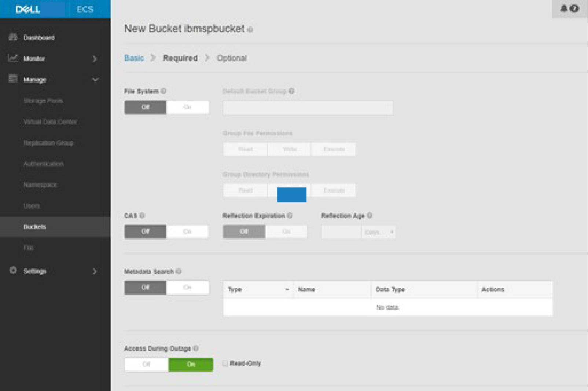Click 'No data' table row

tap(388, 307)
